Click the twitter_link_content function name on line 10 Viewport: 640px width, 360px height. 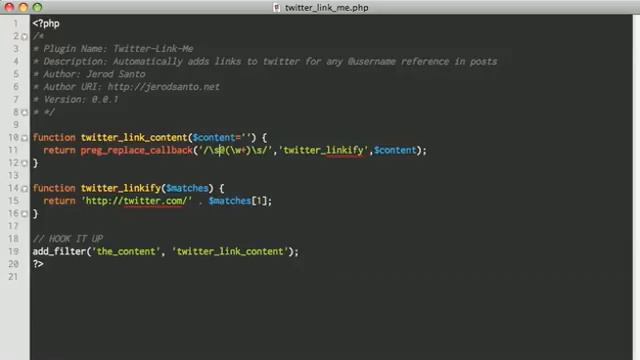(134, 138)
